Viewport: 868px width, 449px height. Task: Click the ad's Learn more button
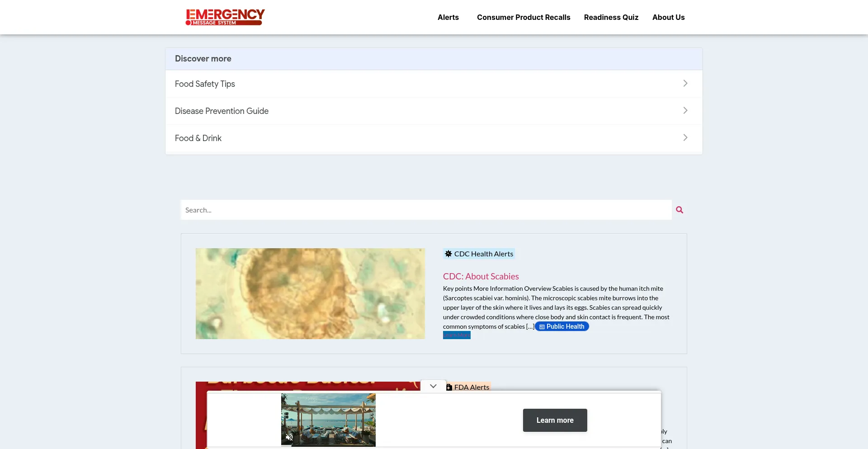(555, 420)
